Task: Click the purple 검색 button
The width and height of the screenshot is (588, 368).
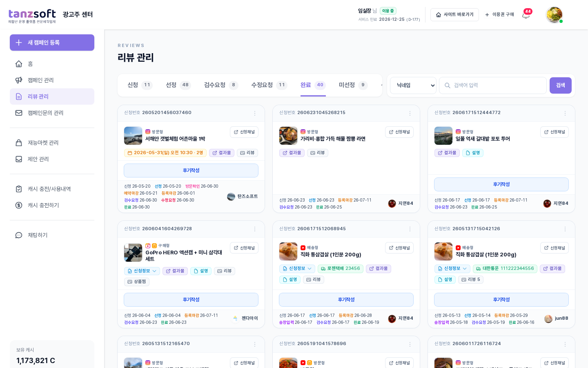Action: pyautogui.click(x=561, y=85)
